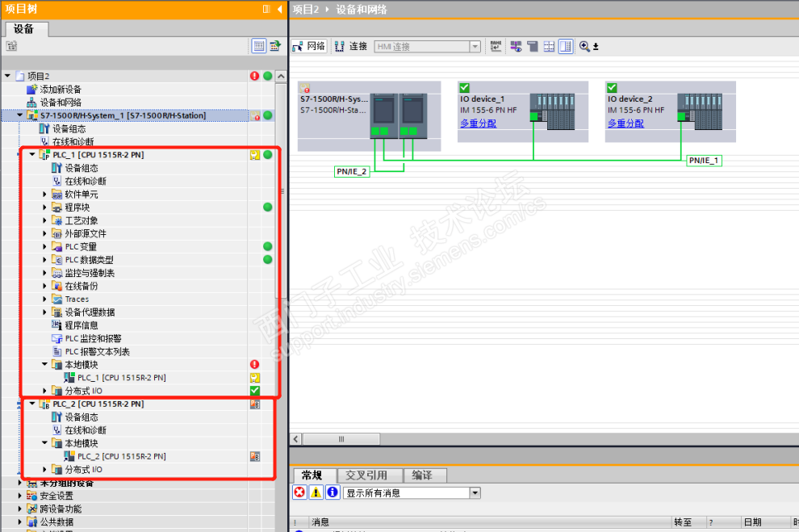This screenshot has width=799, height=532.
Task: Click 项目2 in the breadcrumb path
Action: (x=305, y=9)
